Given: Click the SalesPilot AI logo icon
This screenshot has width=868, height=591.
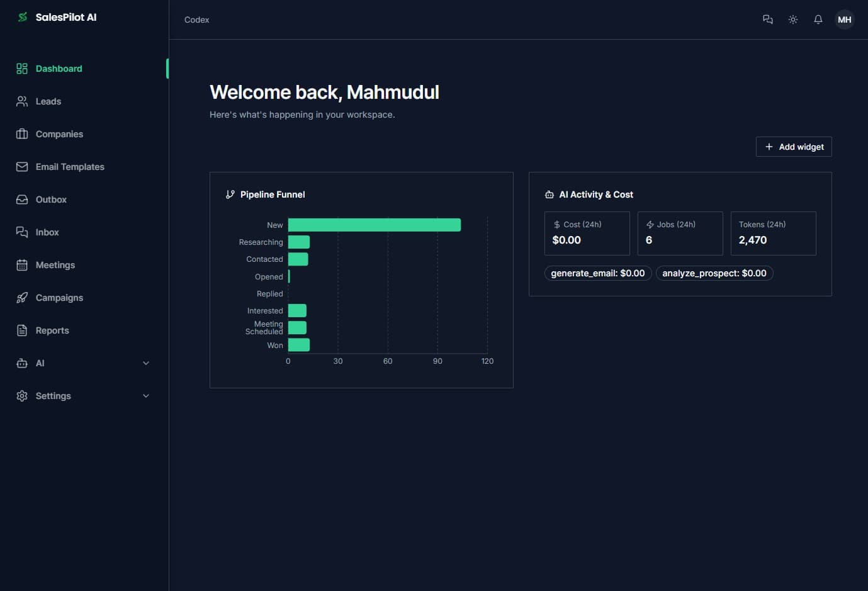Looking at the screenshot, I should (23, 17).
